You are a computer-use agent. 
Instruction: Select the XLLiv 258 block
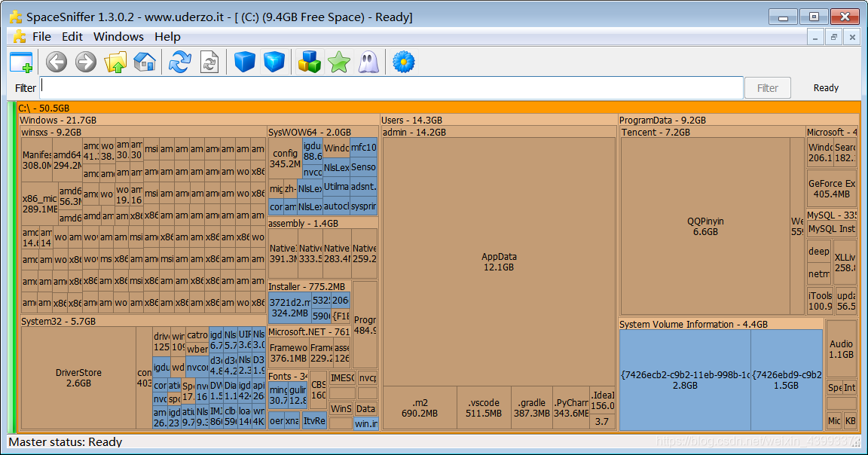pos(845,262)
